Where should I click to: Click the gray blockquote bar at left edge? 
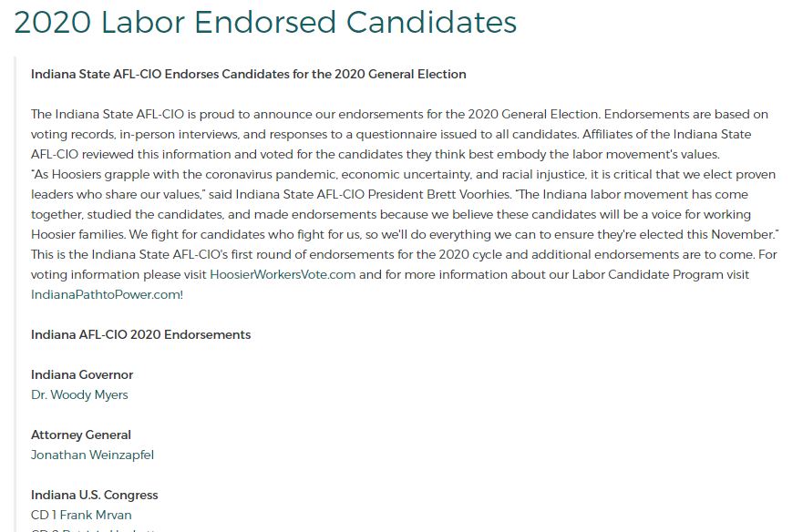15,294
